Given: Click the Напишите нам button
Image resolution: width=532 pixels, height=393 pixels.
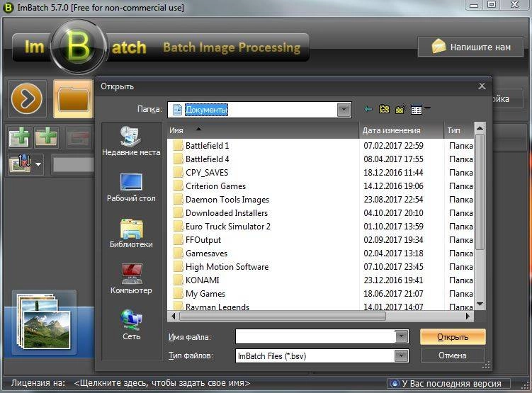Looking at the screenshot, I should click(470, 47).
